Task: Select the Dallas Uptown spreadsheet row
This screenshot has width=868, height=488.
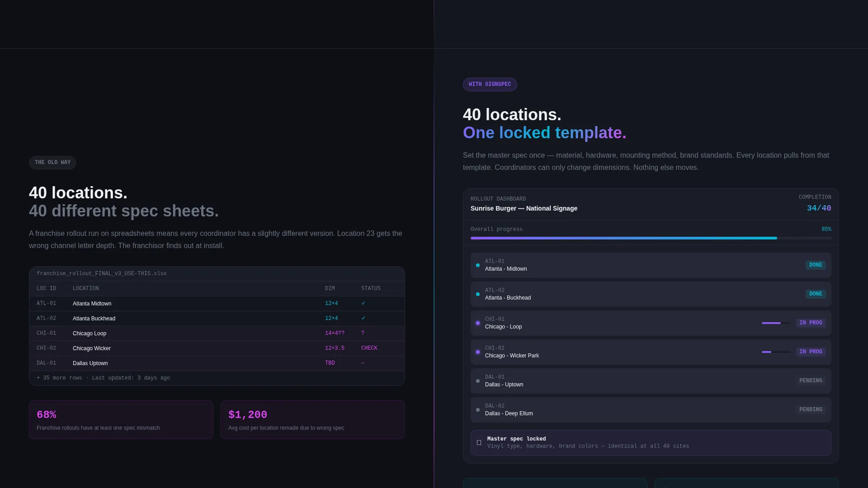Action: point(217,363)
